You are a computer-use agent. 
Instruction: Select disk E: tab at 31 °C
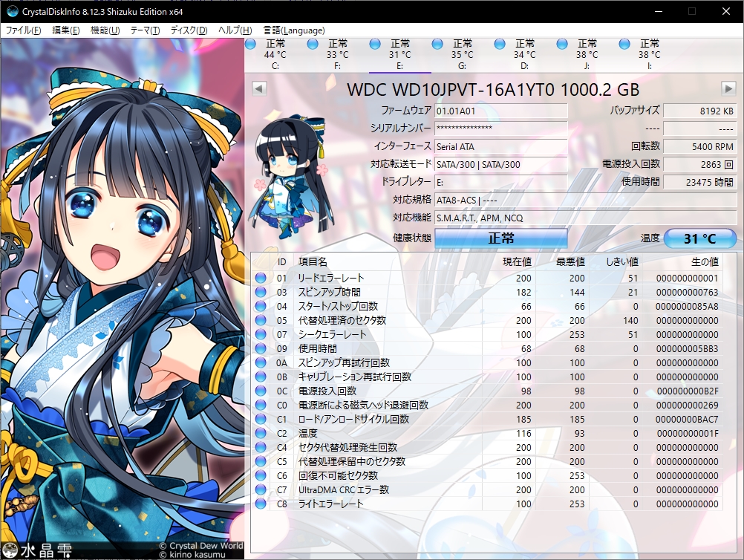click(x=400, y=54)
